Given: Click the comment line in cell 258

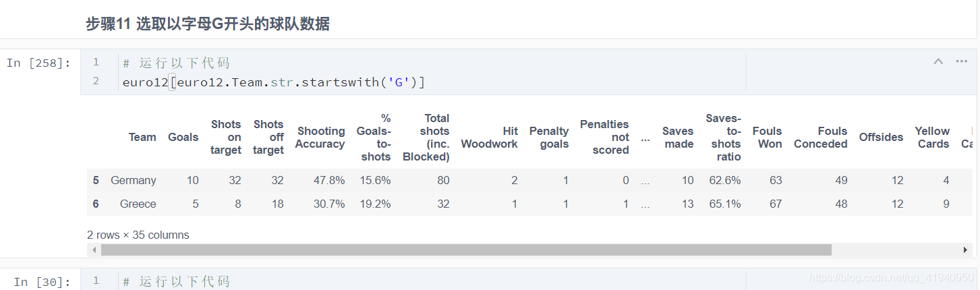Looking at the screenshot, I should (x=176, y=63).
